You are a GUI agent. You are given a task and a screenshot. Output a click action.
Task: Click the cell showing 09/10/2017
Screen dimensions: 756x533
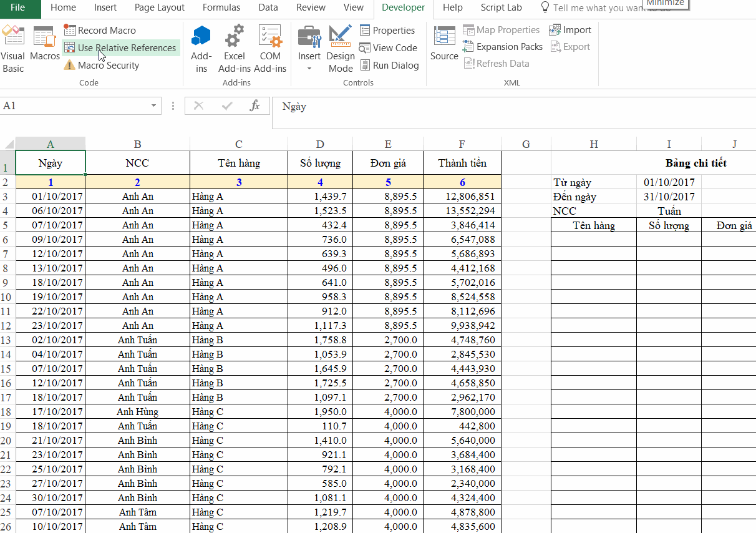click(51, 240)
